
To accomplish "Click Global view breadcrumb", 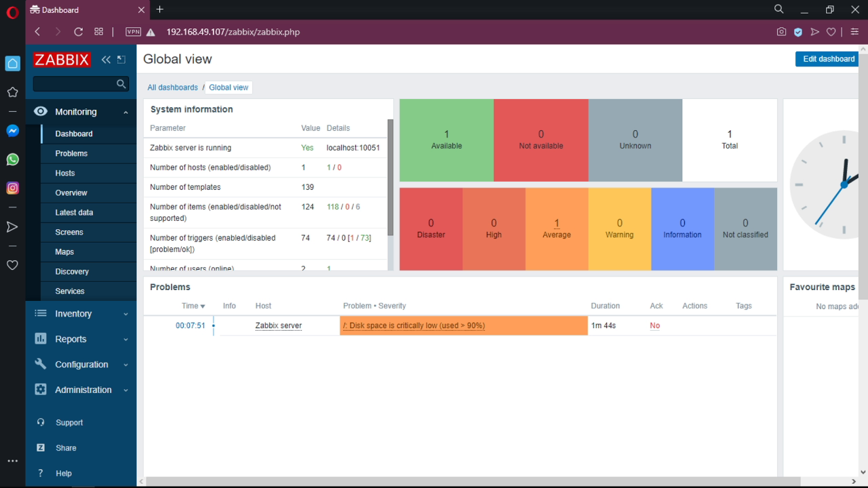I will tap(229, 87).
